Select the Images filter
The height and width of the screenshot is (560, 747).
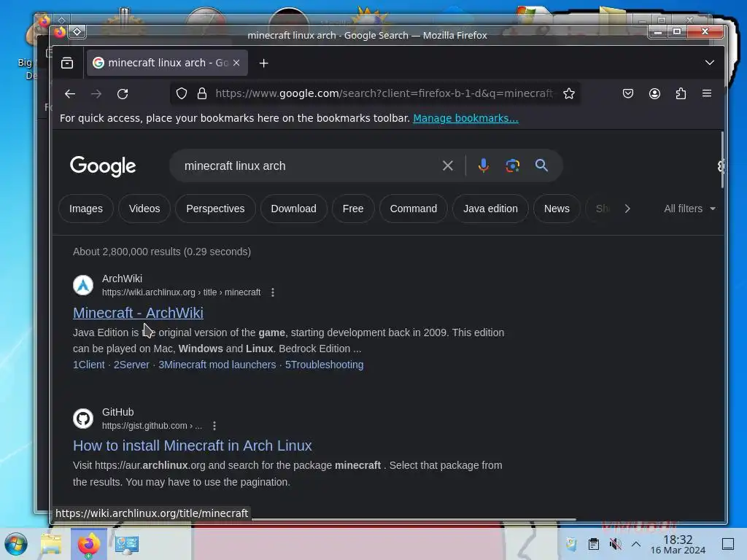click(x=86, y=209)
